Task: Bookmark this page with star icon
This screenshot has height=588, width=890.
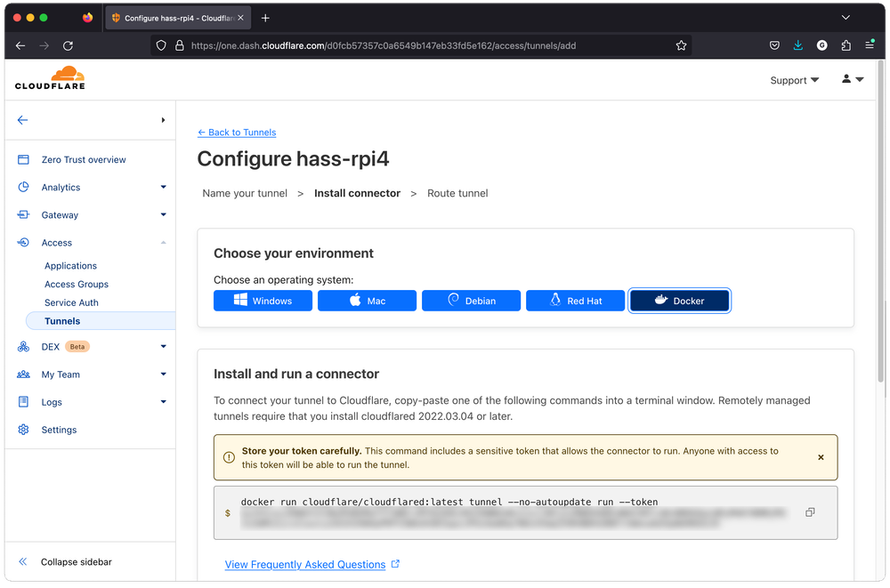Action: (682, 45)
